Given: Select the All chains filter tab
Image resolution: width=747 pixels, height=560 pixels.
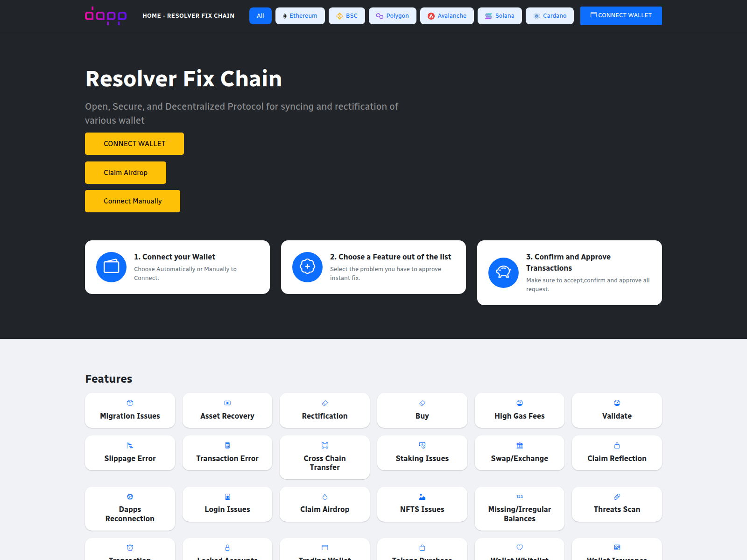Looking at the screenshot, I should (261, 16).
